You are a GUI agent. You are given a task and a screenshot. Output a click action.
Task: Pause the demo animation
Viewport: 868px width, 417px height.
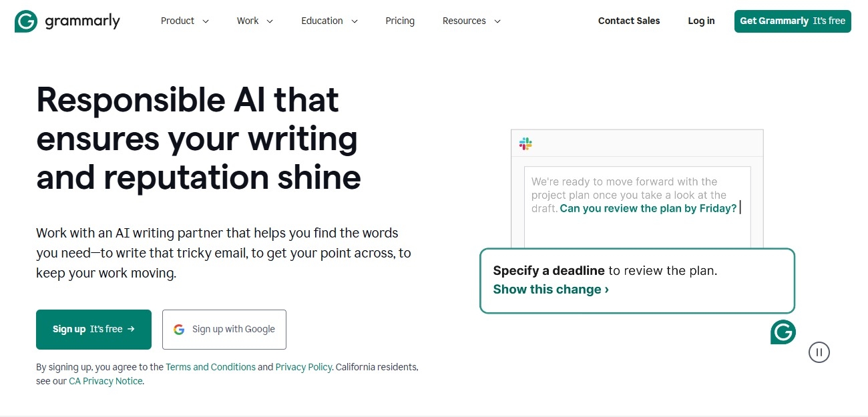pyautogui.click(x=819, y=352)
